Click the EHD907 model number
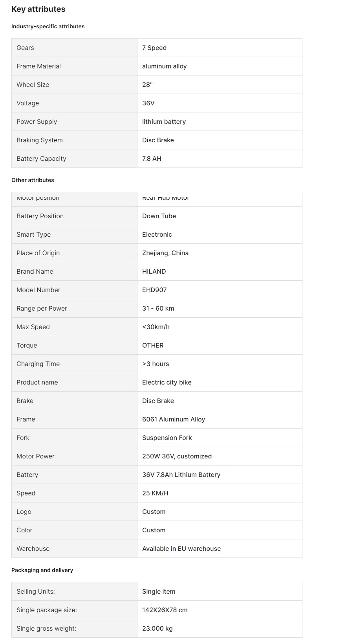Screen dimensions: 337x644 tap(154, 290)
